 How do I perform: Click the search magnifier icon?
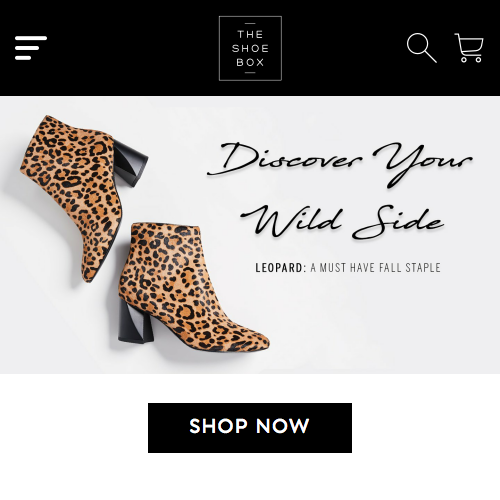pyautogui.click(x=422, y=48)
